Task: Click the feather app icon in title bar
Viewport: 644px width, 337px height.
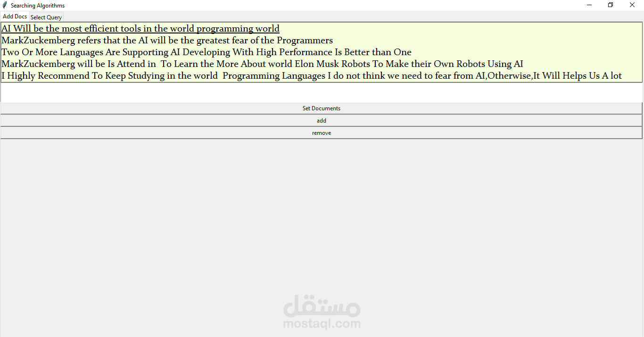Action: (x=5, y=5)
